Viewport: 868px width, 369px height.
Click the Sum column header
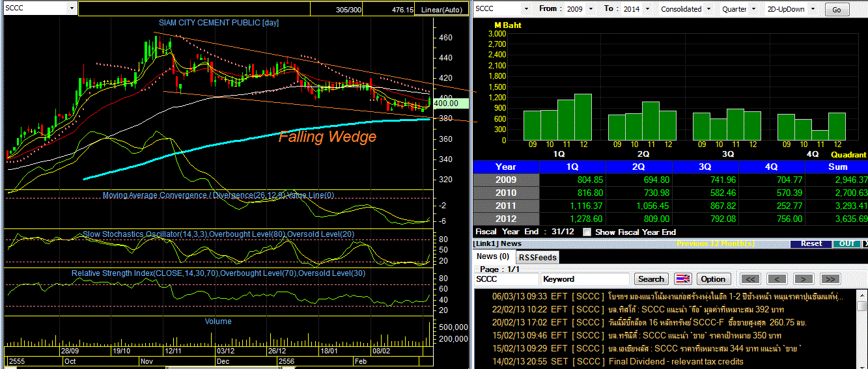click(837, 167)
